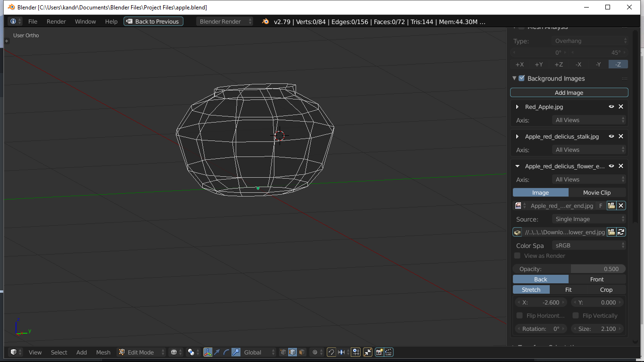Toggle visibility of Apple_red_delicius_flower_end image
The height and width of the screenshot is (362, 644).
click(x=611, y=166)
